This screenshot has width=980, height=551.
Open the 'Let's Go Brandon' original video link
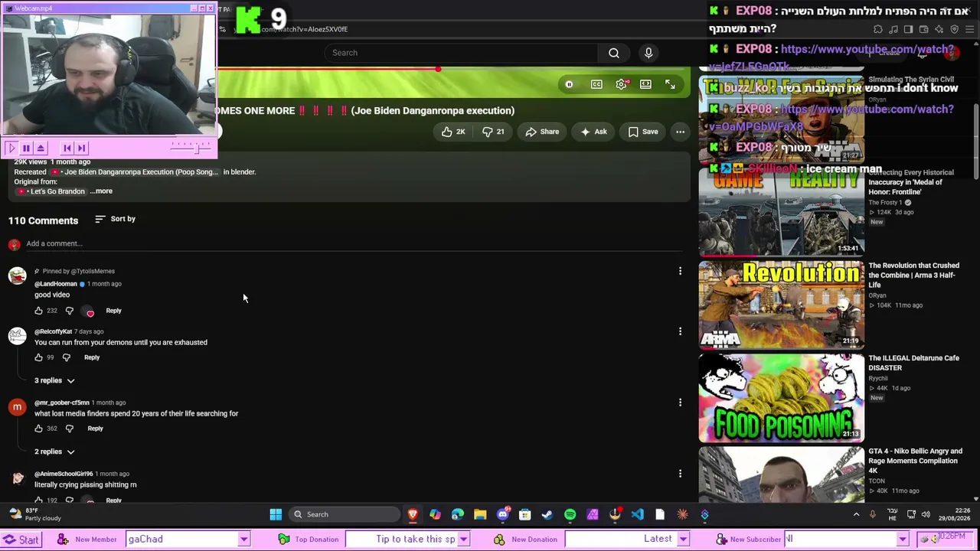coord(52,191)
